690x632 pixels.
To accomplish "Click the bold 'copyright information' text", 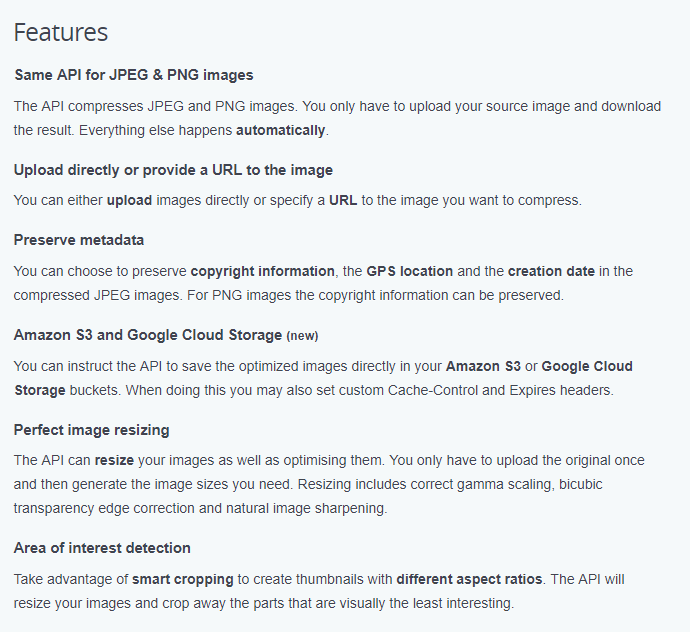I will tap(262, 272).
